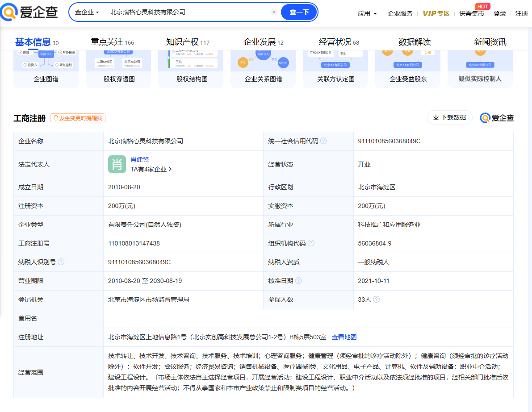Image resolution: width=532 pixels, height=412 pixels.
Task: Click the help icon next to 统一社会信用代码
Action: tap(324, 141)
